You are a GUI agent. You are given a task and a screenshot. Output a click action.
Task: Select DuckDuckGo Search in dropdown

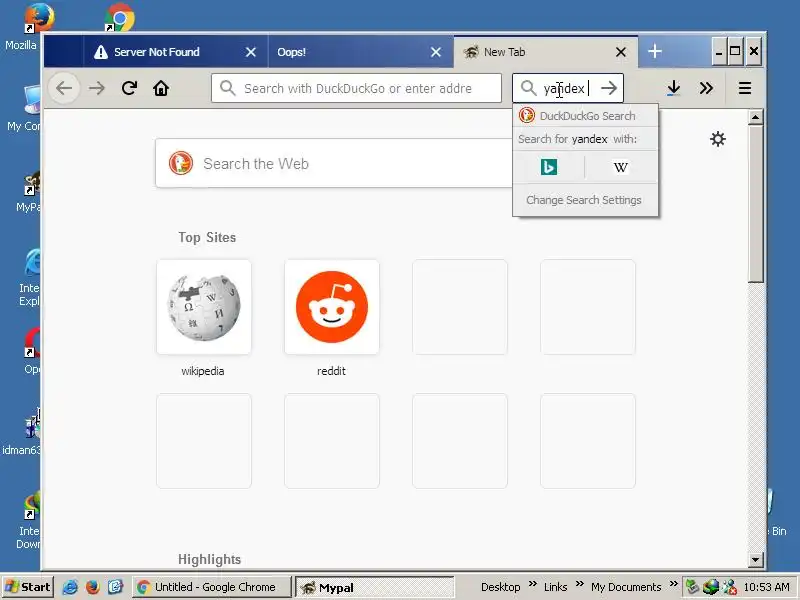tap(585, 116)
